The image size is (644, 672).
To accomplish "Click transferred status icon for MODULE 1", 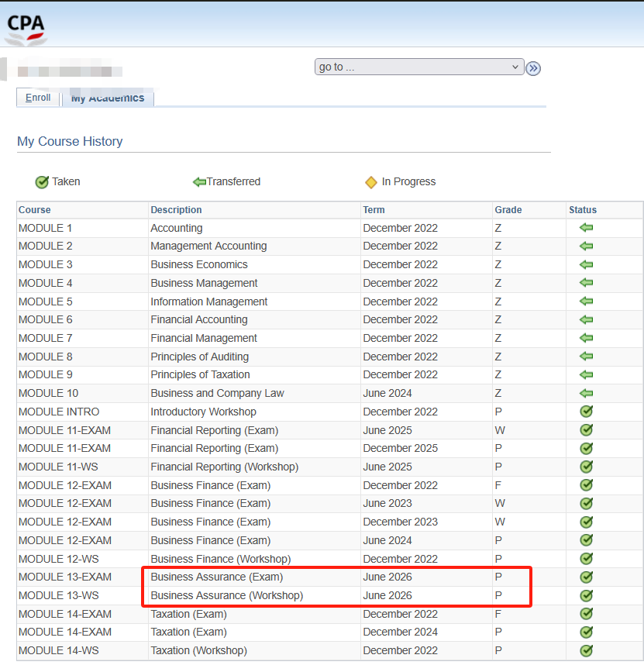I will pos(586,228).
